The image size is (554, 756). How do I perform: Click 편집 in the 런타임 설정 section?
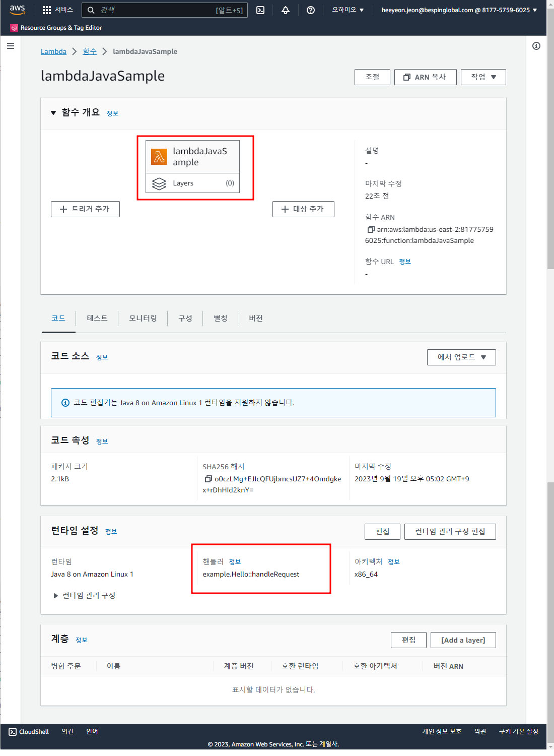point(383,532)
